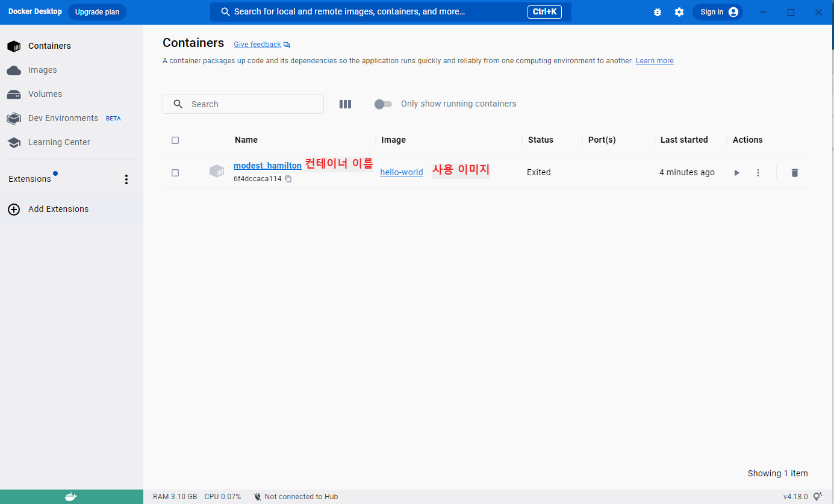The image size is (834, 504).
Task: Open the Volumes section in sidebar
Action: [71, 94]
